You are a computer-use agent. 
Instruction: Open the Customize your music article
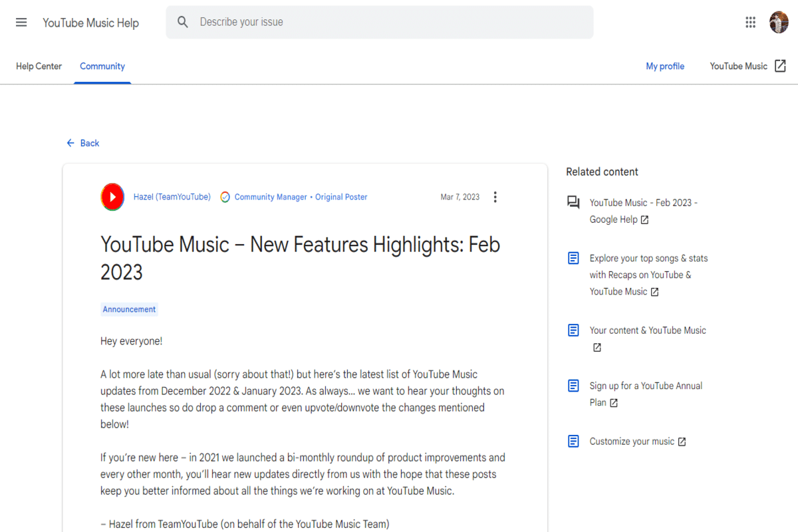tap(632, 442)
